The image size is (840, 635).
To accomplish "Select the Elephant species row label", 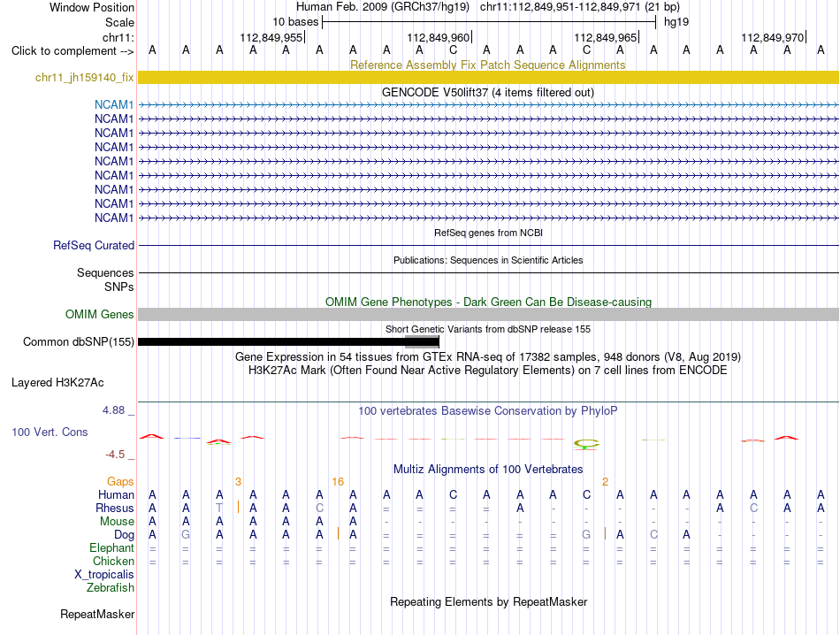I will (112, 547).
